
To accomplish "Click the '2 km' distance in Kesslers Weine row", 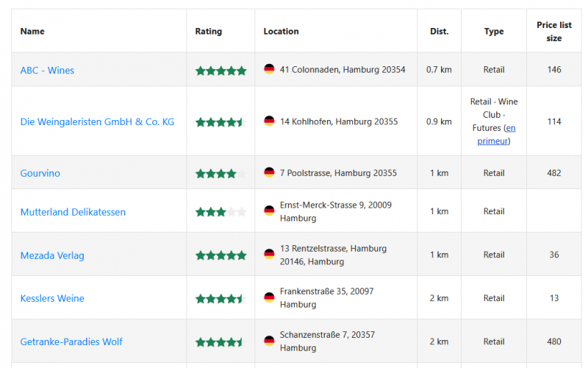I will [439, 298].
